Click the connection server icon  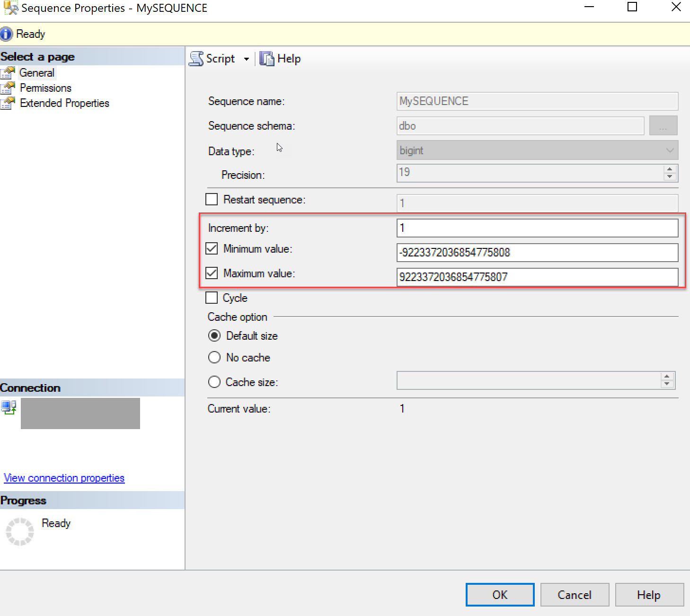point(9,407)
